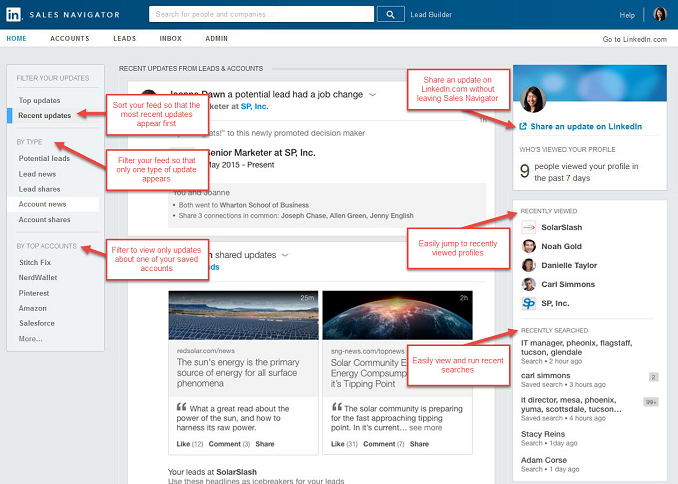Click the SolarSlash company logo icon
The image size is (678, 484).
(528, 227)
